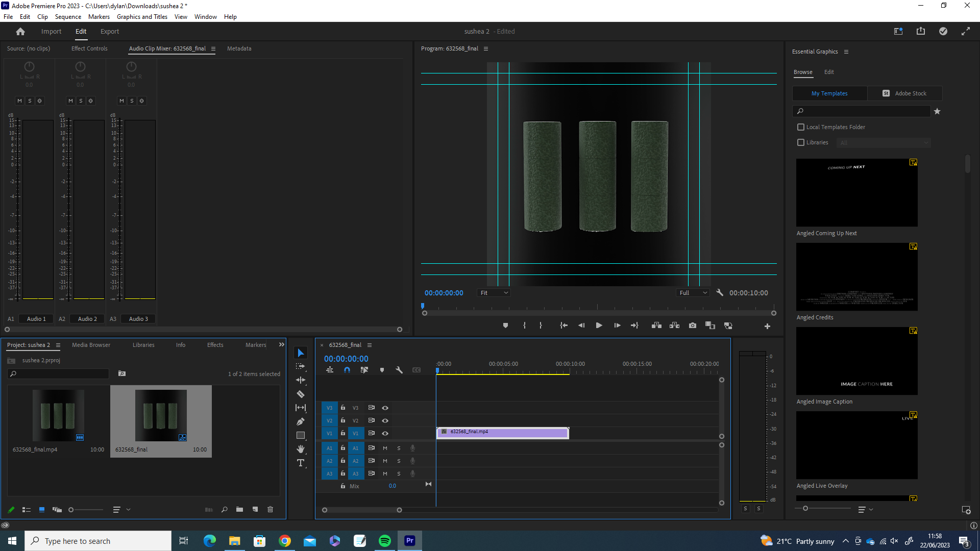Select the Type tool
Screen dimensions: 980x551
coord(301,463)
